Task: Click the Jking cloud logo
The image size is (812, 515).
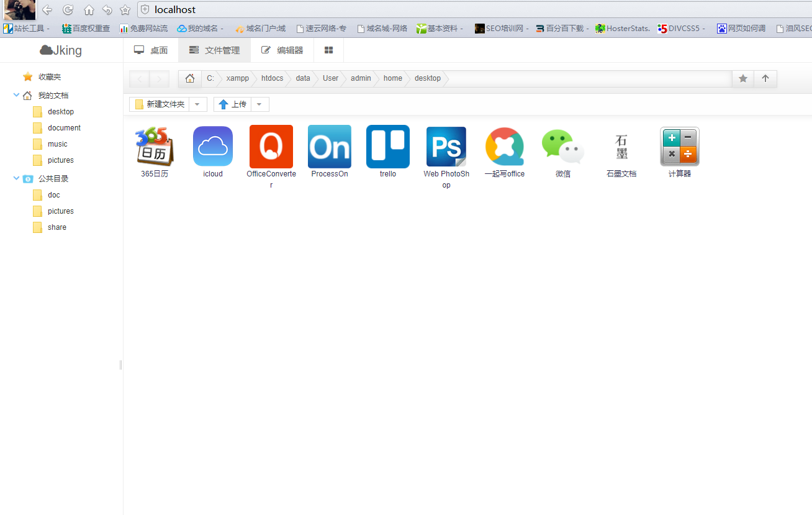Action: point(61,50)
